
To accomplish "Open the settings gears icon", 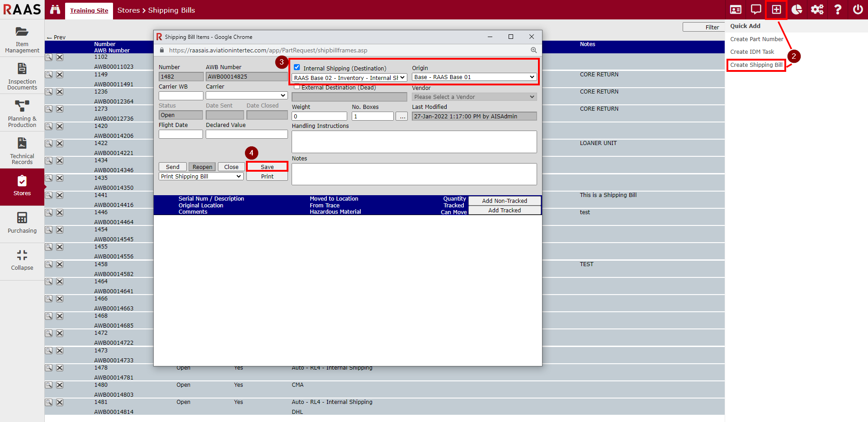I will point(817,9).
